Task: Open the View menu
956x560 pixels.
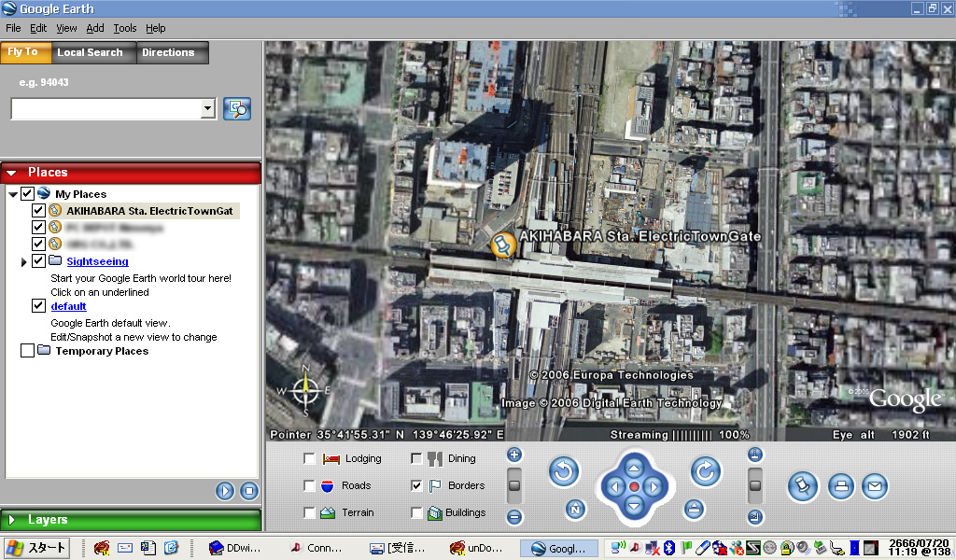Action: point(66,28)
